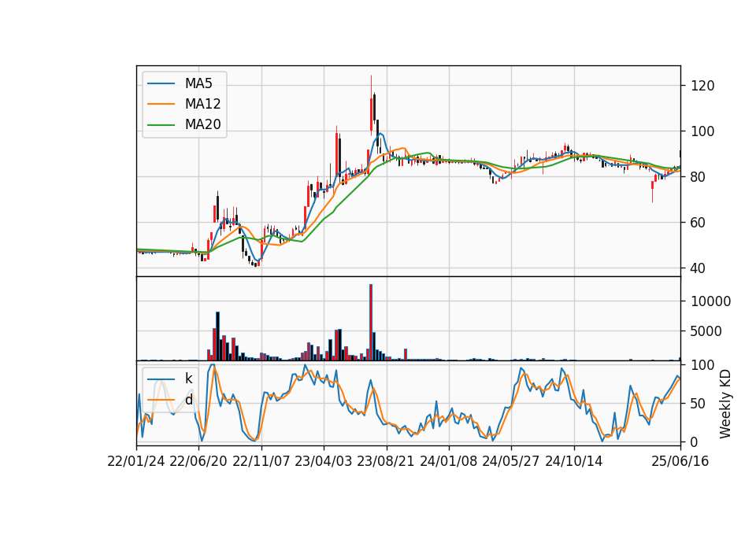Image resolution: width=756 pixels, height=543 pixels.
Task: Click the 23/08/21 date label
Action: [386, 462]
